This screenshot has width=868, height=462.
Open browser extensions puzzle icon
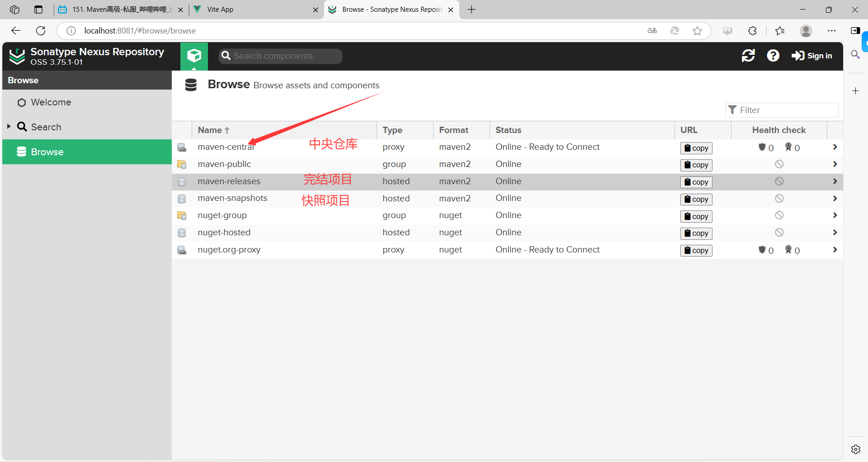point(752,31)
